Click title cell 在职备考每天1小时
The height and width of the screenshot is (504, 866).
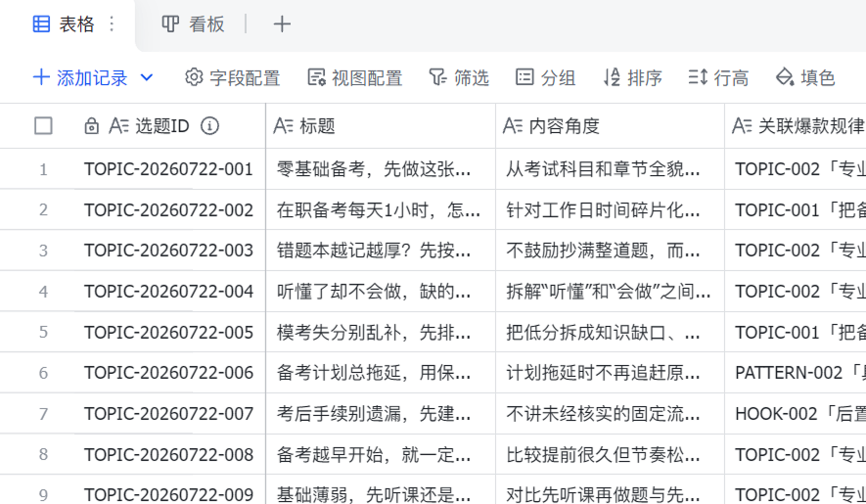[381, 210]
